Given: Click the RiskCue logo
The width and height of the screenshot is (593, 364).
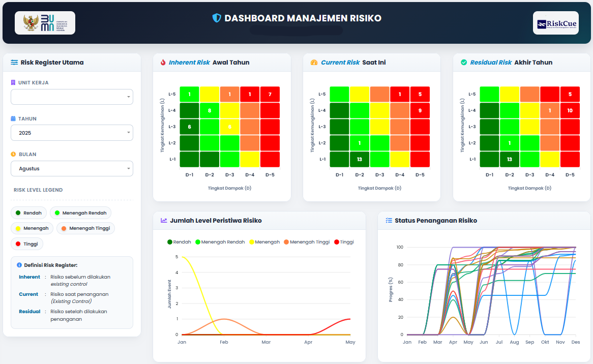Looking at the screenshot, I should [x=555, y=23].
